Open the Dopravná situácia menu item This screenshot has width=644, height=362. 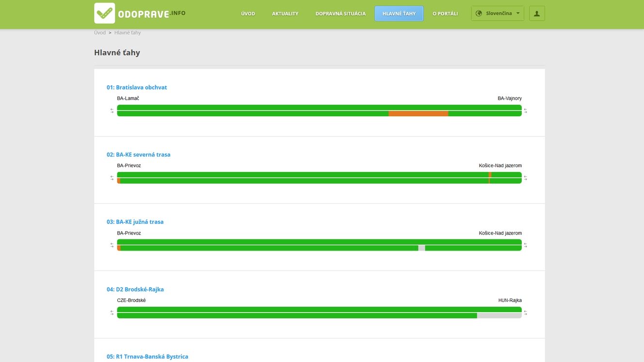340,14
